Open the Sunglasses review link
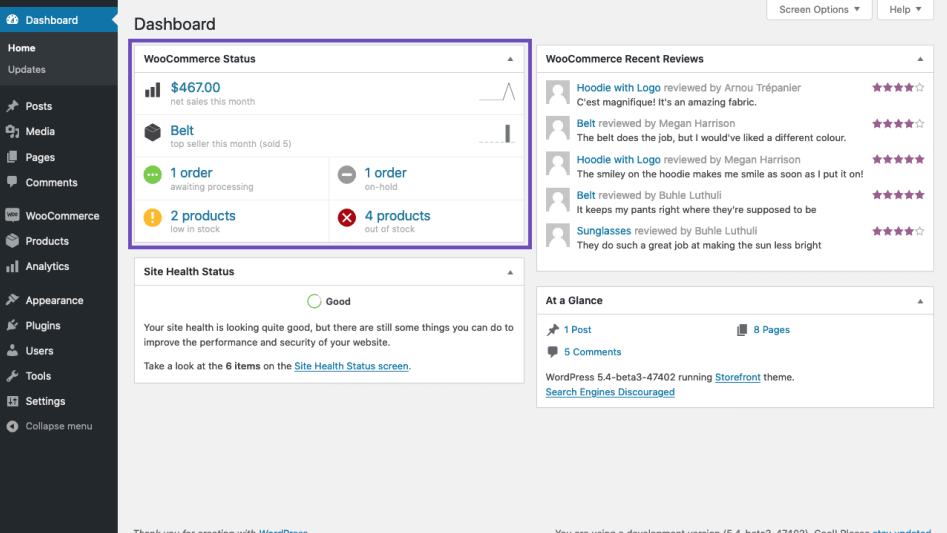 (x=603, y=231)
